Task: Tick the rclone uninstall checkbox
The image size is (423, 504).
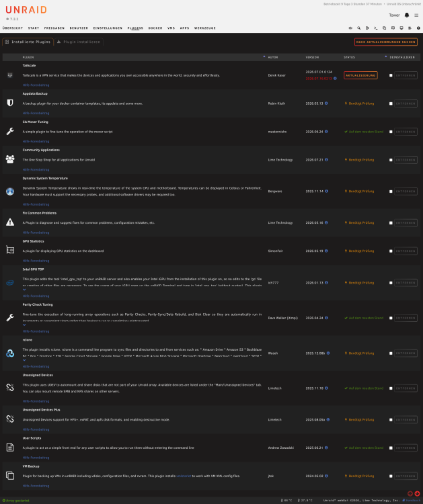Action: 391,353
